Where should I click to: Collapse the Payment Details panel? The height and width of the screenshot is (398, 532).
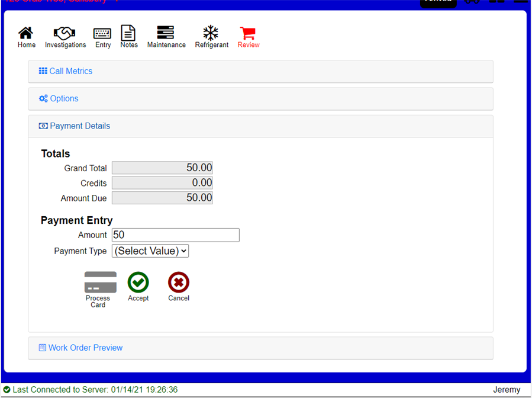(80, 126)
